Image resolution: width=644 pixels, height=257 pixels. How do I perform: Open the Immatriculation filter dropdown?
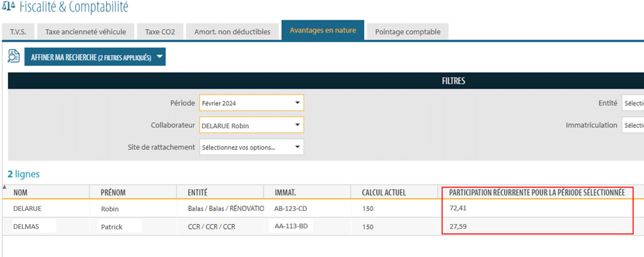(x=633, y=125)
